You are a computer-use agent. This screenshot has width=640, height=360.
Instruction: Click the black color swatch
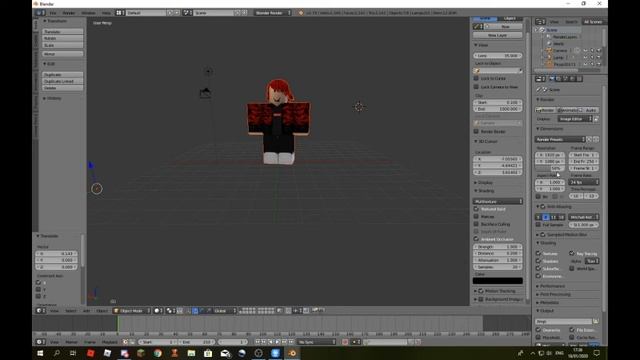498,281
